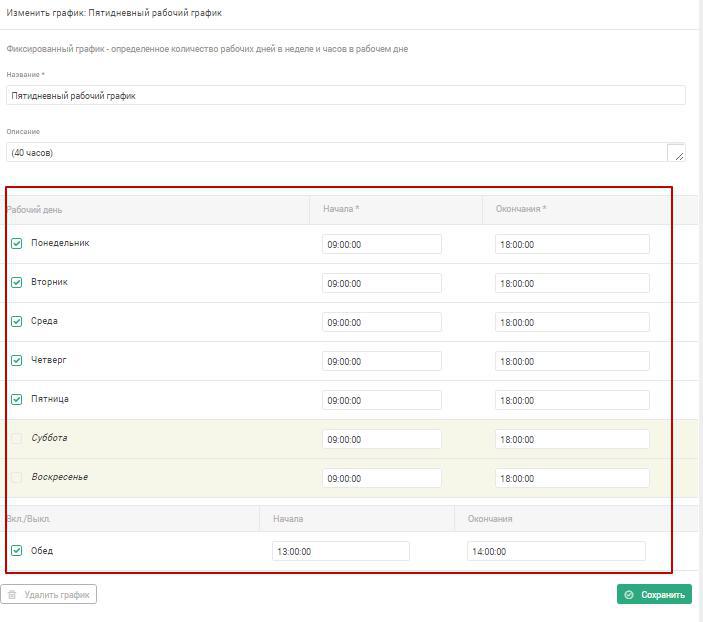Viewport: 703px width, 622px height.
Task: Save schedule with Сохранить button
Action: pyautogui.click(x=654, y=595)
